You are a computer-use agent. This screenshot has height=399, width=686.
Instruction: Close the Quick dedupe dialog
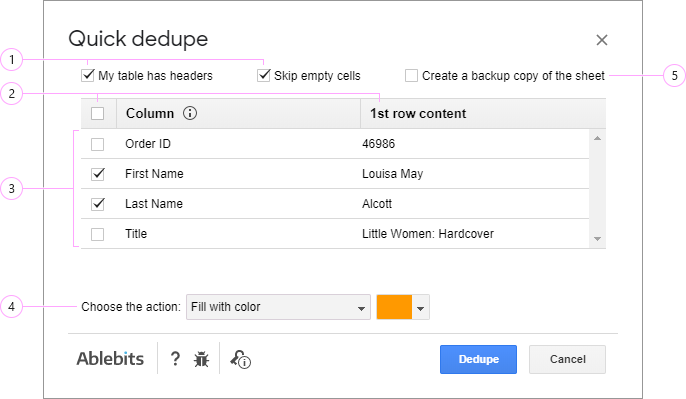(602, 40)
